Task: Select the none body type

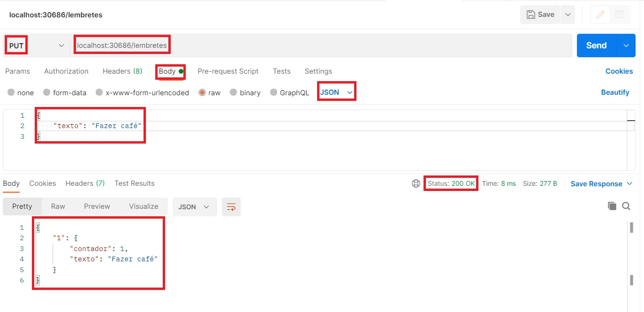Action: click(11, 92)
